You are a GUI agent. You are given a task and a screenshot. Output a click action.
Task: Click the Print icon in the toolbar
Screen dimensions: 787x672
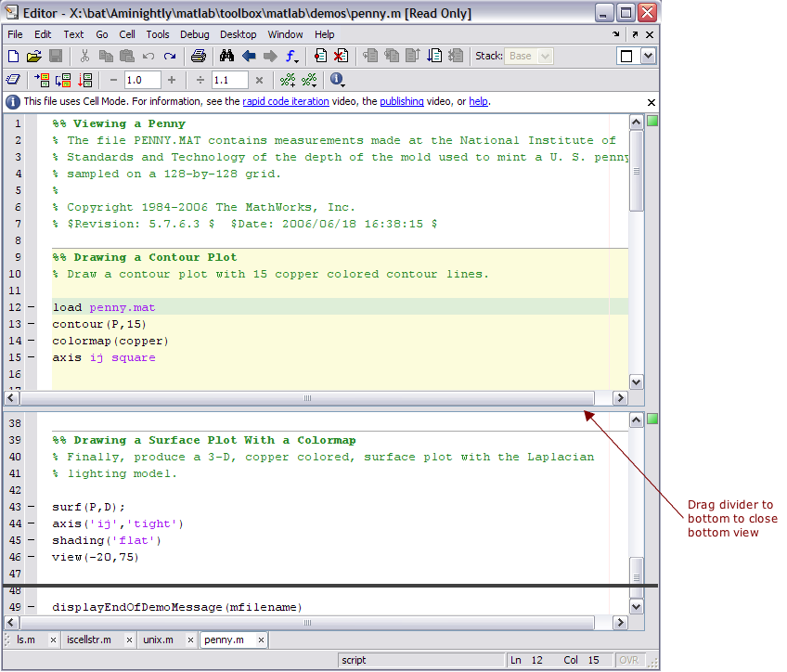point(198,57)
